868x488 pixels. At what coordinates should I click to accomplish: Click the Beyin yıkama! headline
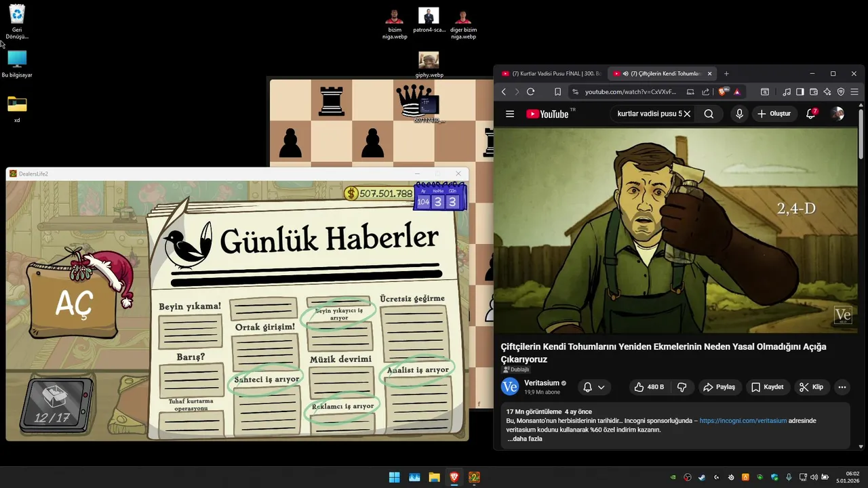190,306
